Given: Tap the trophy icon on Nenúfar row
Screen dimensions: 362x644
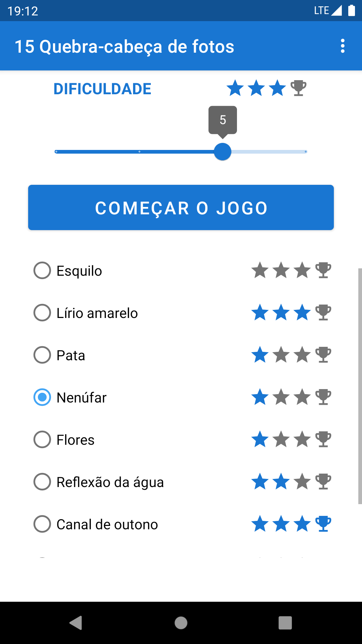Looking at the screenshot, I should [323, 397].
